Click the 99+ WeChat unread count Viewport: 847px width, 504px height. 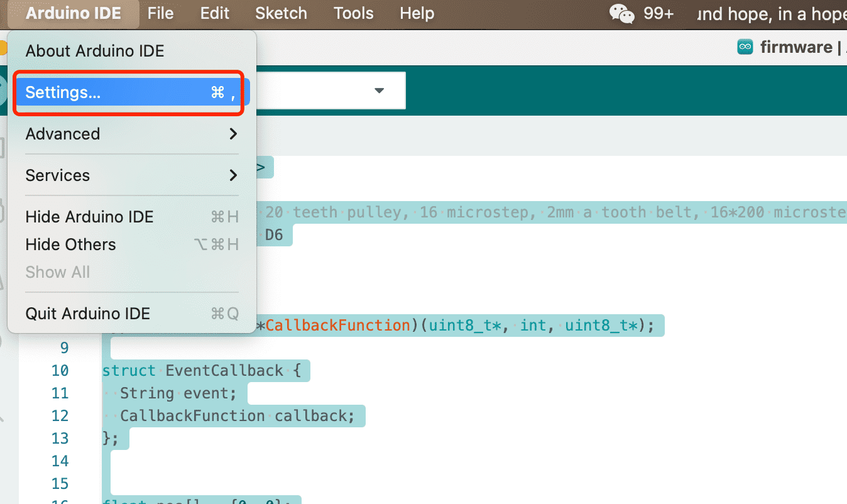coord(658,13)
